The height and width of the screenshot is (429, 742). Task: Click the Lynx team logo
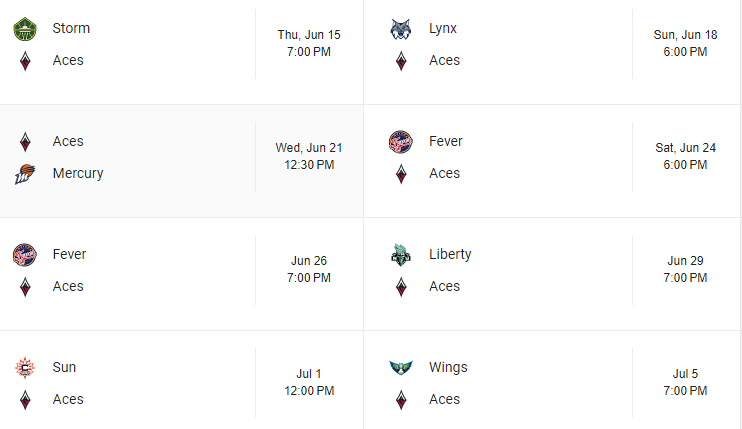pos(401,29)
